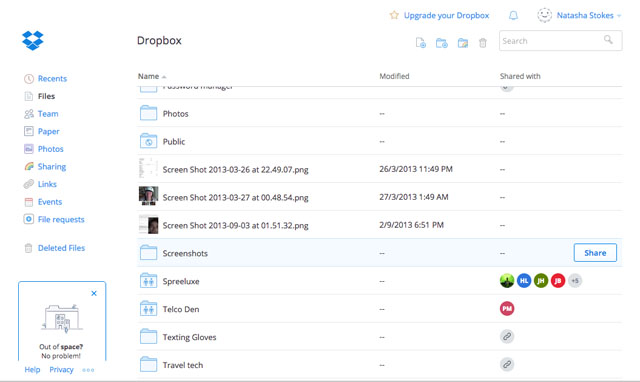Click the Links chain icon in the sidebar
Viewport: 640px width, 382px height.
[29, 184]
